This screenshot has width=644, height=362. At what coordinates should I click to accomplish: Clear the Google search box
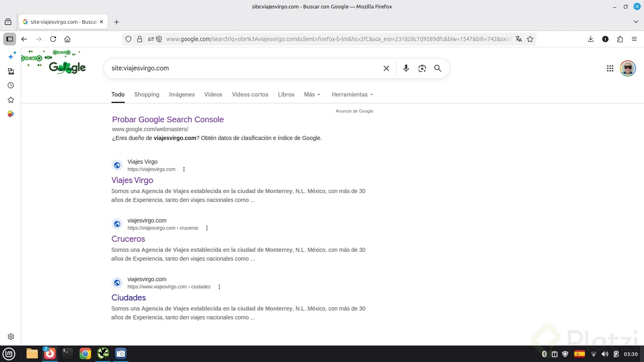(x=386, y=68)
